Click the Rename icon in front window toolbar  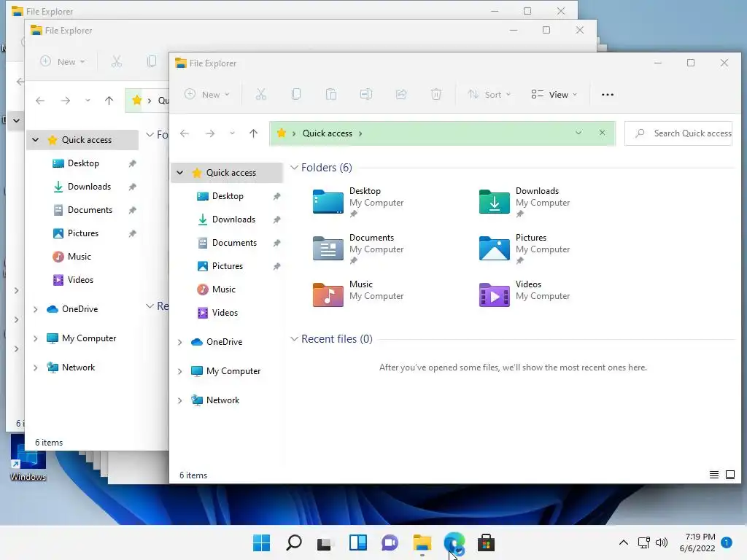(366, 94)
